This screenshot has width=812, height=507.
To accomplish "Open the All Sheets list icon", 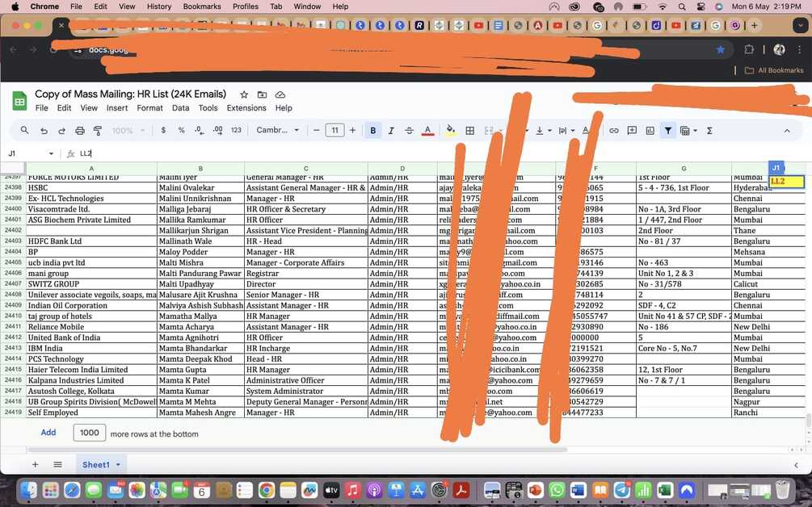I will (57, 464).
